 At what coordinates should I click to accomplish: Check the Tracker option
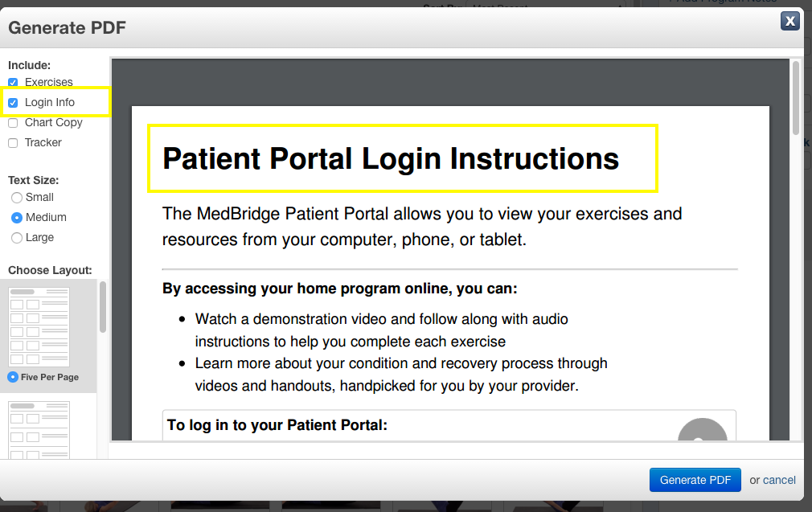click(13, 143)
